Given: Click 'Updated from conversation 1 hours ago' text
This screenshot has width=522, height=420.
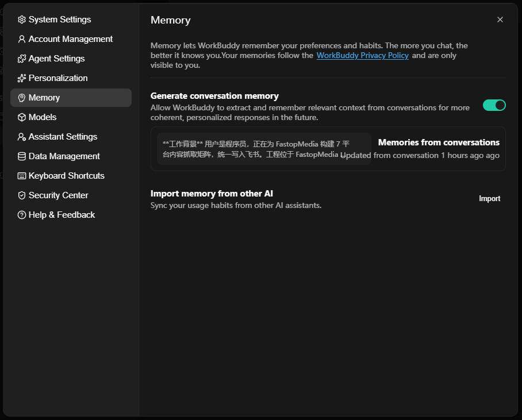Looking at the screenshot, I should click(420, 156).
